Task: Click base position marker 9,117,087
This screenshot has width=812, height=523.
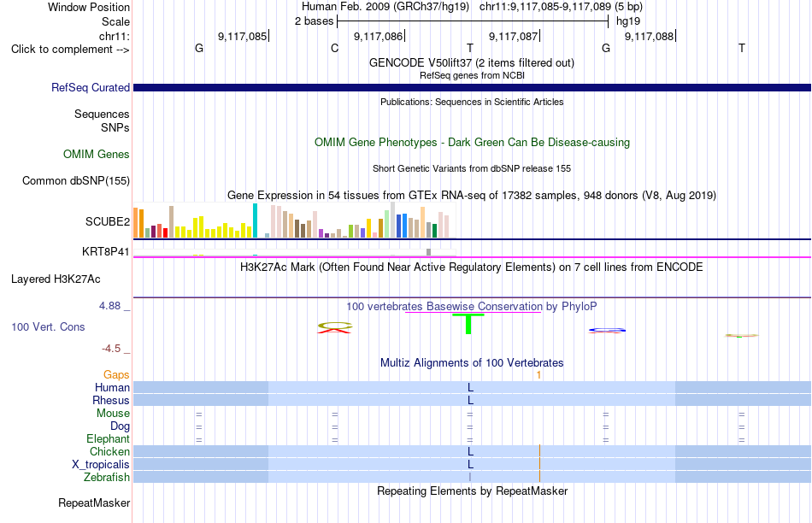Action: [515, 36]
